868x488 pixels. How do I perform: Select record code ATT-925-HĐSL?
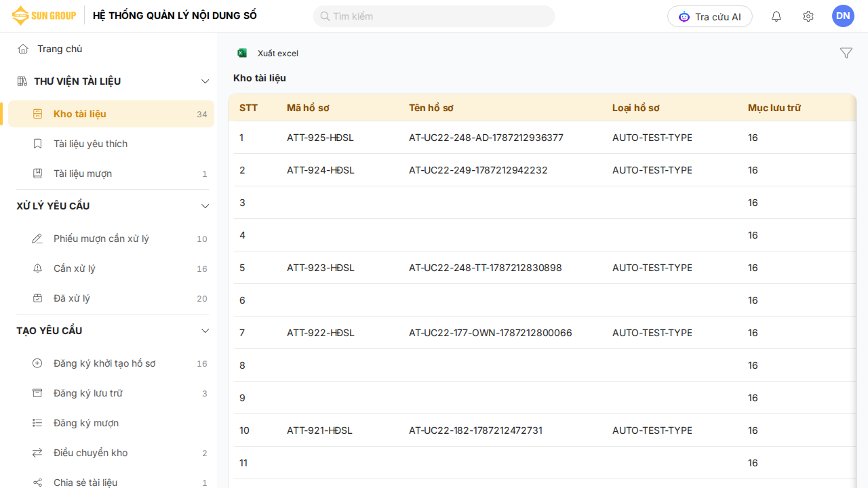320,138
